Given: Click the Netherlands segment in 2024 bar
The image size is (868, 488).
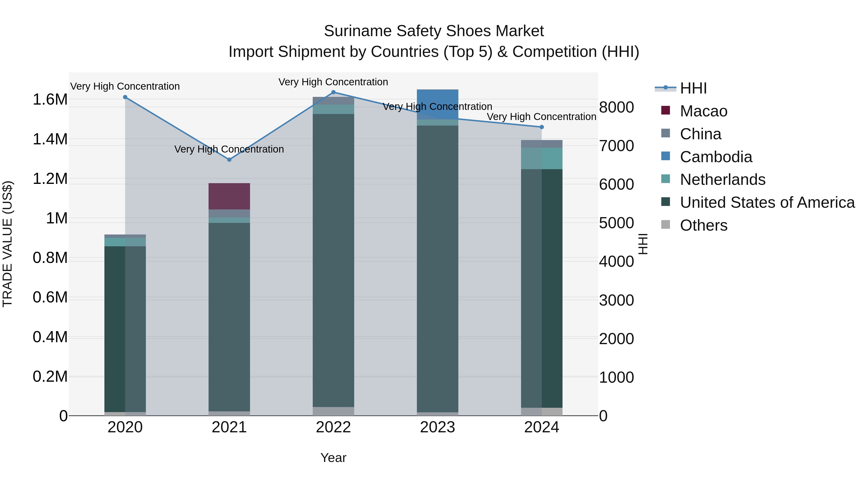Looking at the screenshot, I should (542, 158).
